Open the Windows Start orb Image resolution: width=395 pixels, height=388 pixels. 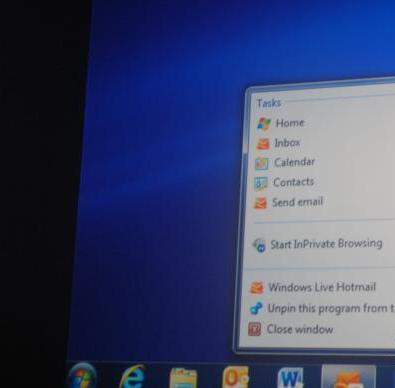(82, 377)
